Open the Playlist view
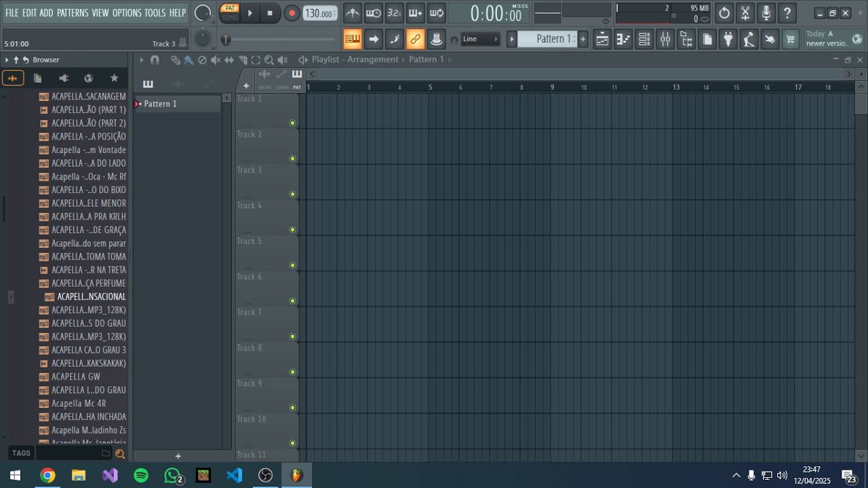868x488 pixels. (602, 39)
